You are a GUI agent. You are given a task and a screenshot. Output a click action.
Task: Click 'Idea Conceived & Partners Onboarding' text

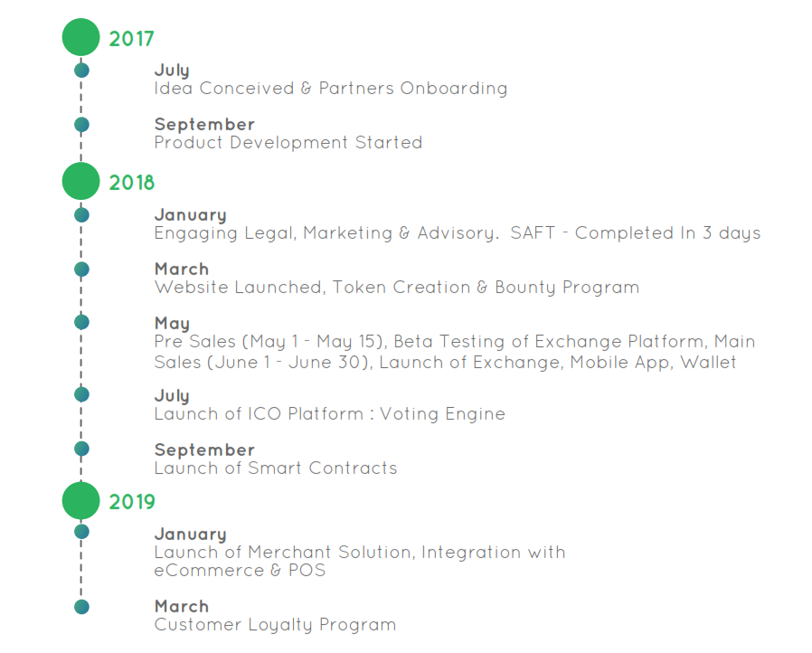pyautogui.click(x=331, y=89)
